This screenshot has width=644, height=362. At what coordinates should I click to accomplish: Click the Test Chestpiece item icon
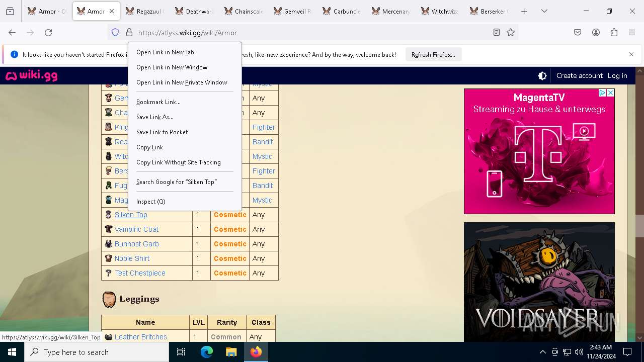point(108,273)
